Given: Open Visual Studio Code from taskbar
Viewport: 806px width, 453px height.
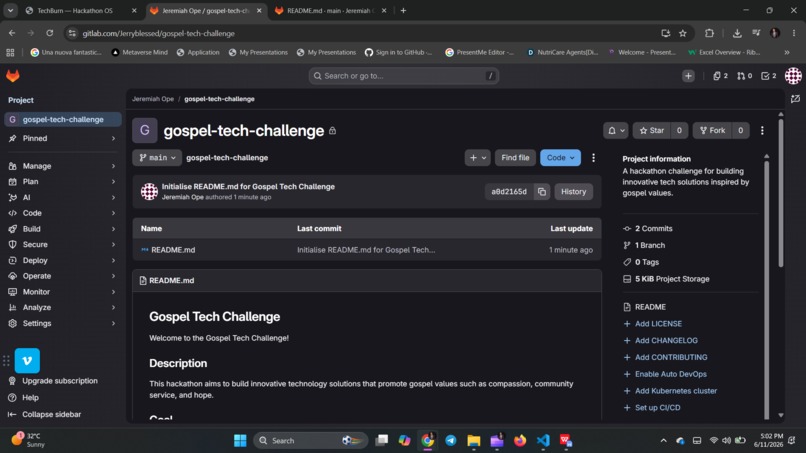Looking at the screenshot, I should tap(543, 441).
